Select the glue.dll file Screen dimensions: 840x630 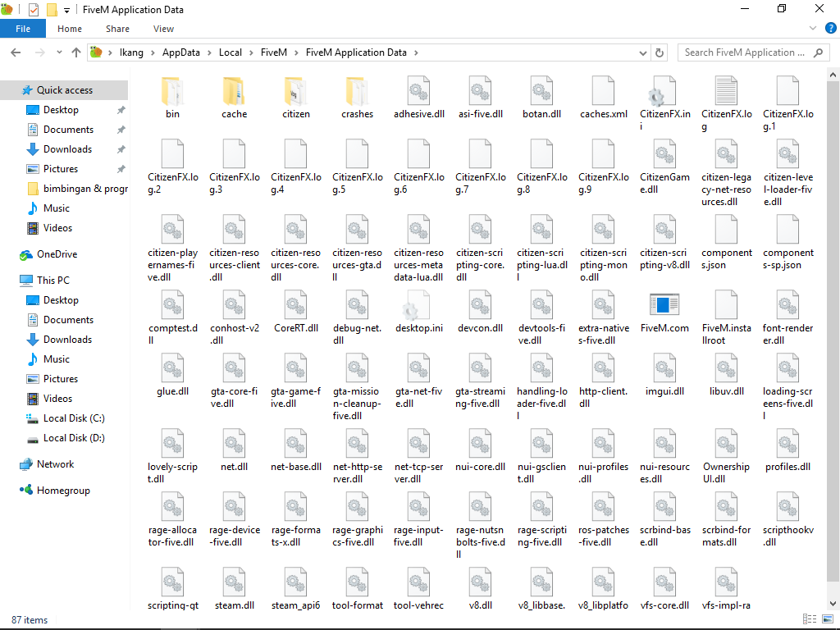pos(172,375)
